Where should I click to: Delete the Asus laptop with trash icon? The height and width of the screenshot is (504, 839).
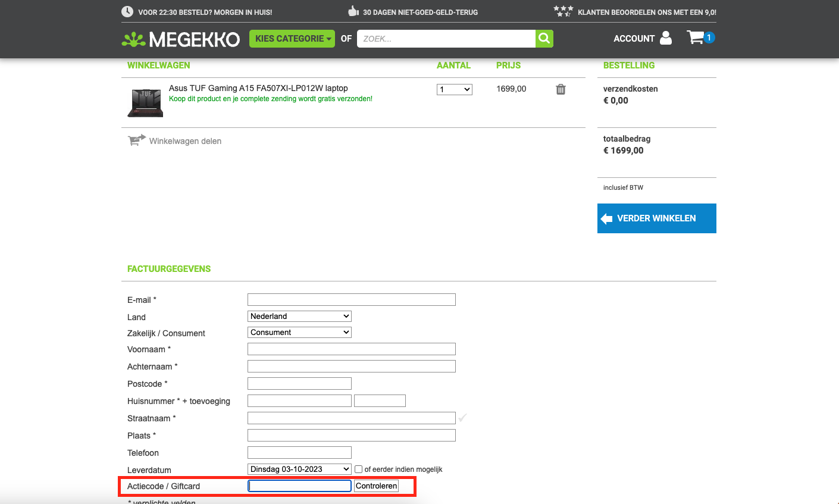(561, 89)
